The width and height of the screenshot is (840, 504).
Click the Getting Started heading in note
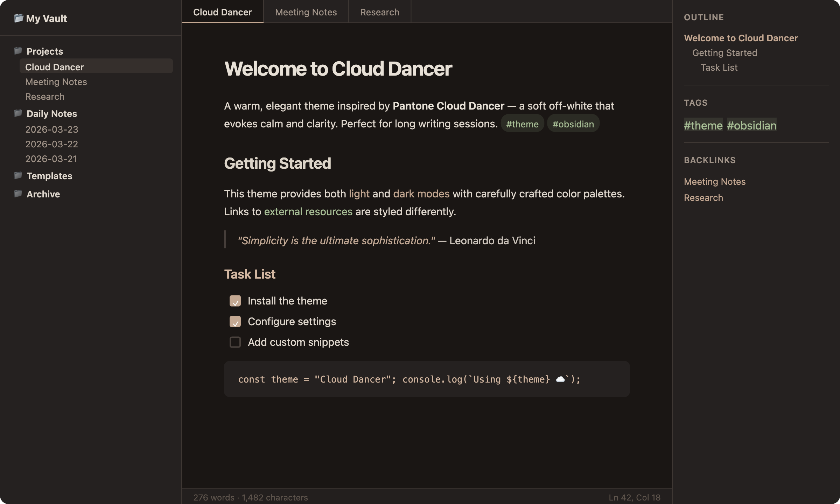278,163
